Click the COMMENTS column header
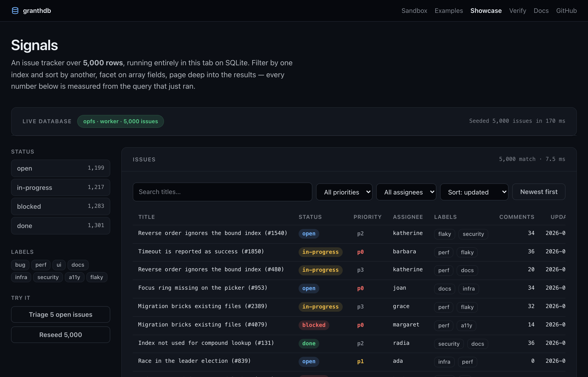588x377 pixels. point(517,217)
